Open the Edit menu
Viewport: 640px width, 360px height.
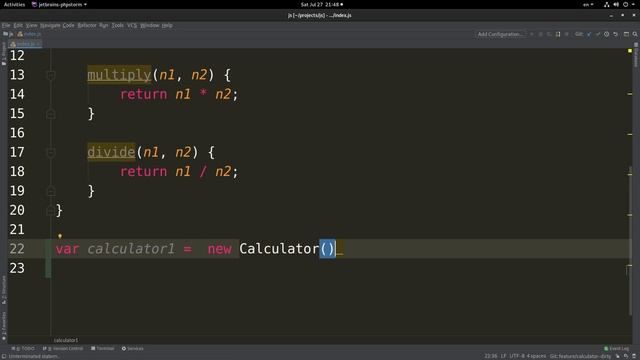pos(18,25)
